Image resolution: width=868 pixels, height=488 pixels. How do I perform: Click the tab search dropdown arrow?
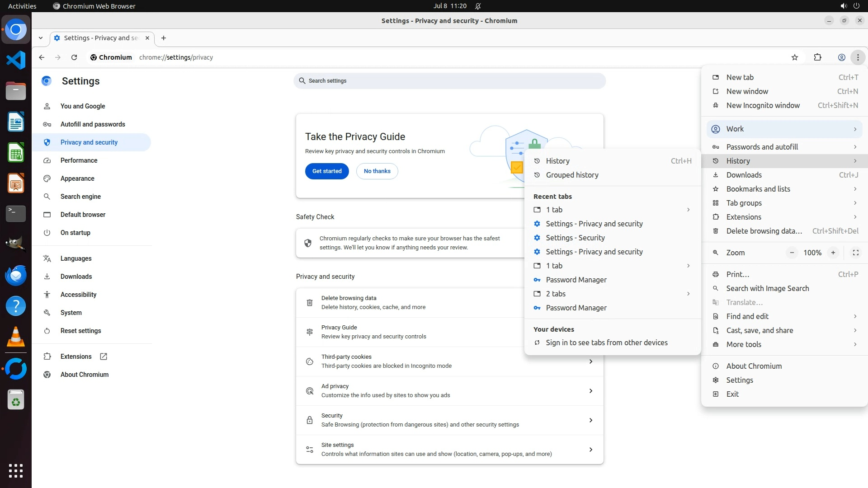click(41, 38)
